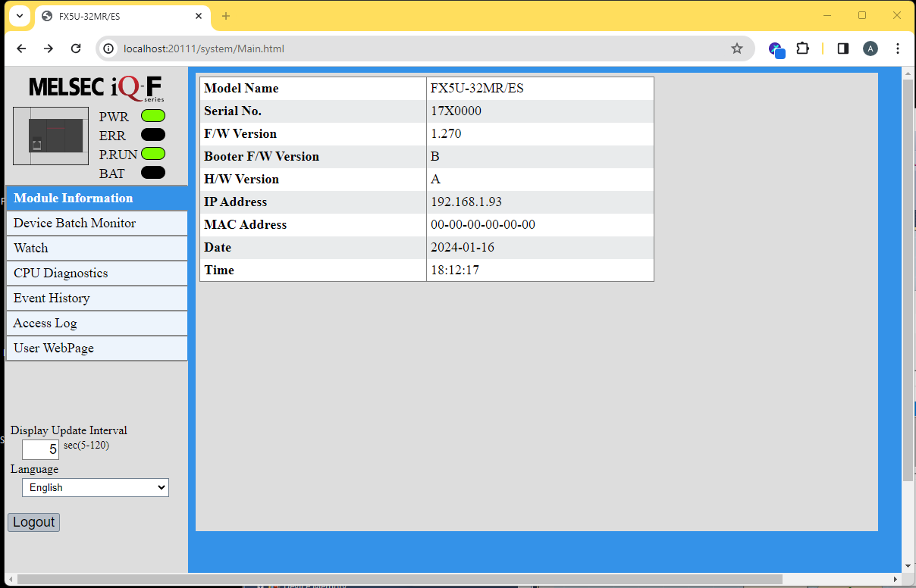Screen dimensions: 916x588
Task: Click the user profile avatar
Action: (x=870, y=48)
